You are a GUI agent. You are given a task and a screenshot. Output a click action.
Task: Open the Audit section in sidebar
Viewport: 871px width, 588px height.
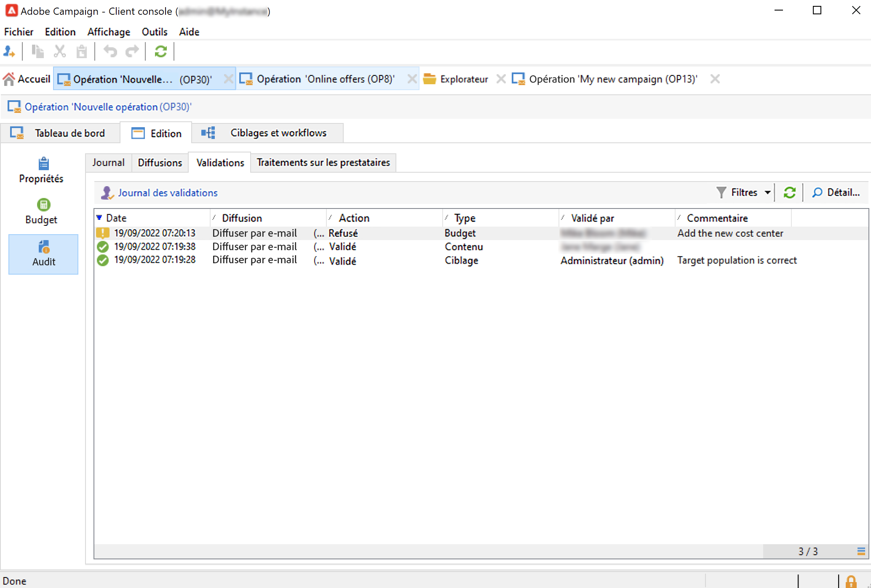click(43, 254)
